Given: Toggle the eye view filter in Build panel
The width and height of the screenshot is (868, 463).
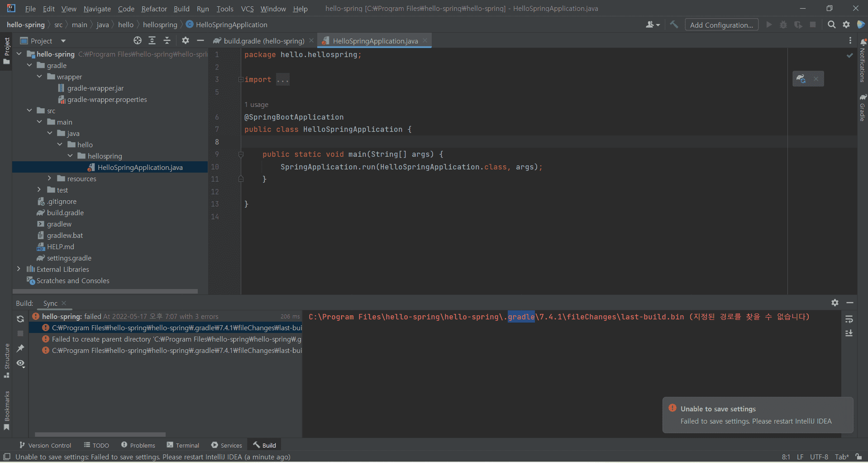Looking at the screenshot, I should [20, 363].
